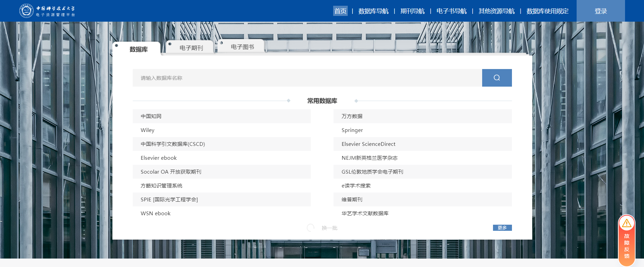Click the 登录 login button
644x267 pixels.
[601, 11]
